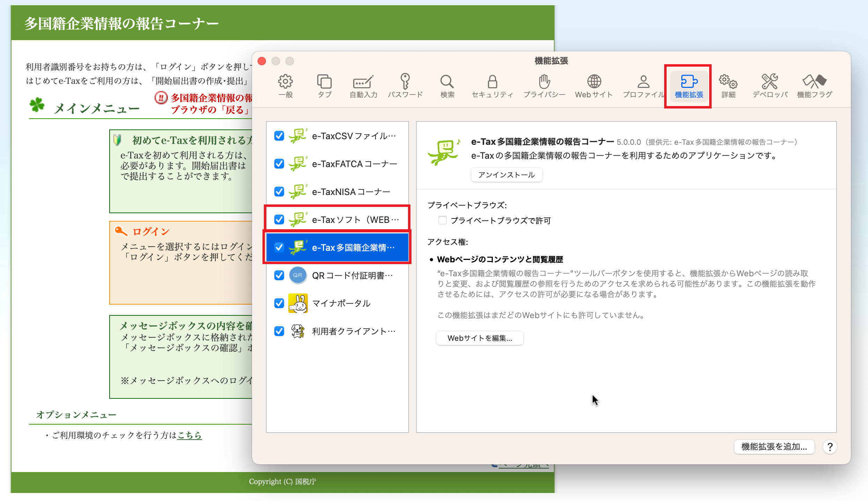
Task: Select the e-TaxCSVファイル extension icon
Action: pyautogui.click(x=298, y=136)
